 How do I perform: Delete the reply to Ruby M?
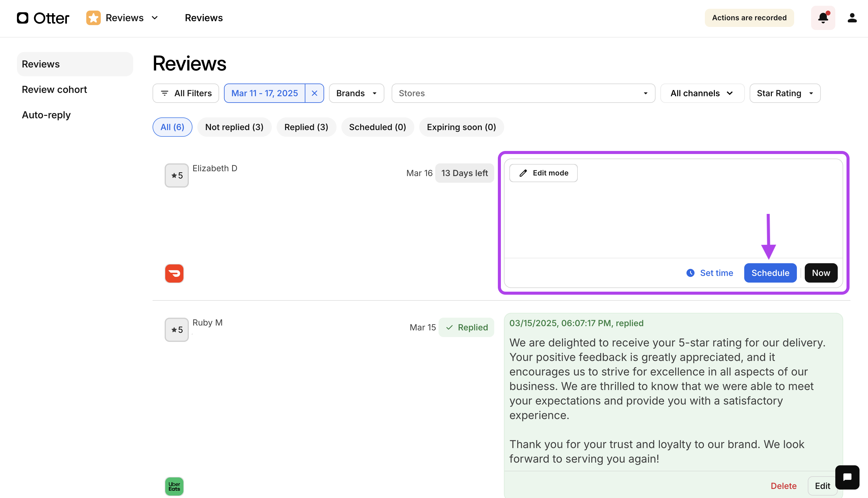point(784,486)
